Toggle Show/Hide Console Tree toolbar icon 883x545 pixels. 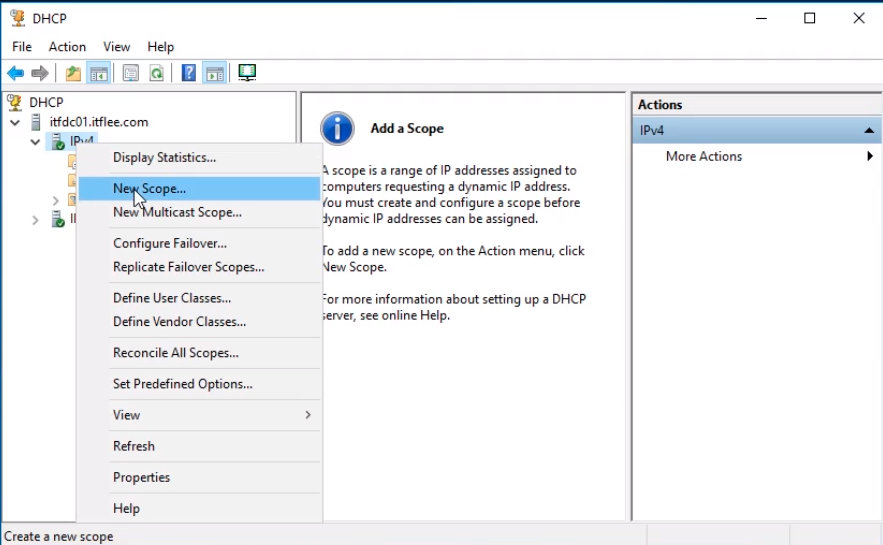pos(98,73)
